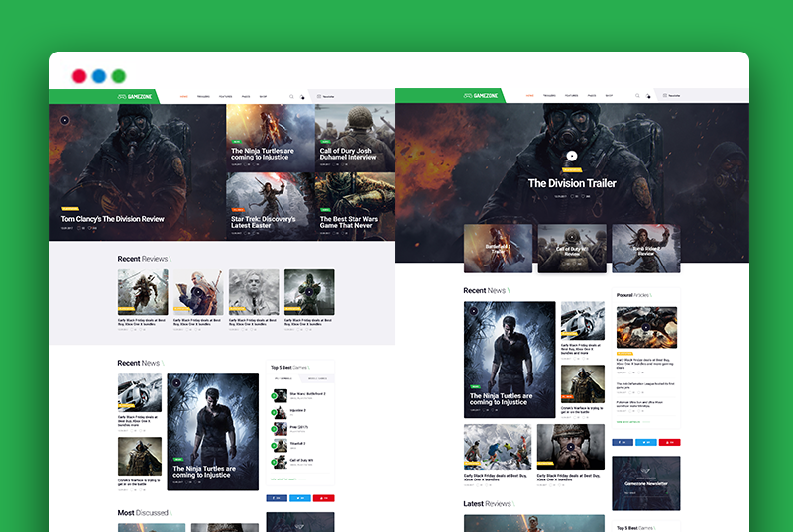This screenshot has height=532, width=793.
Task: Click the search magnifier icon on the right page header
Action: click(x=637, y=95)
